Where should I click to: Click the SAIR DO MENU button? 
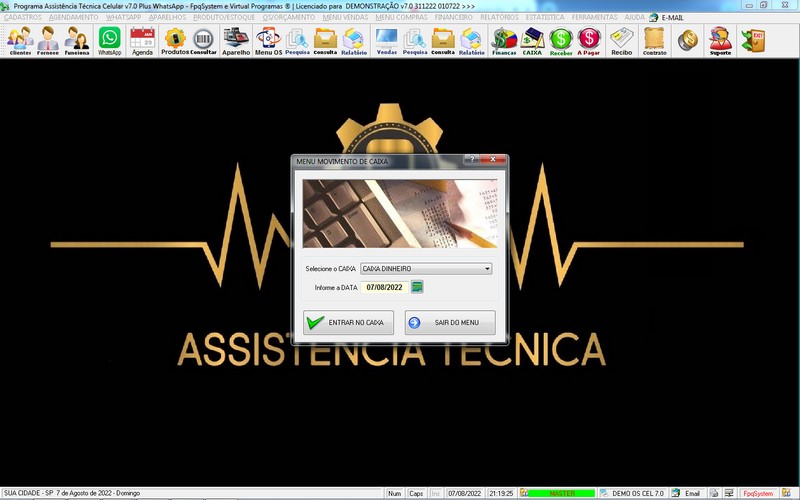[450, 322]
